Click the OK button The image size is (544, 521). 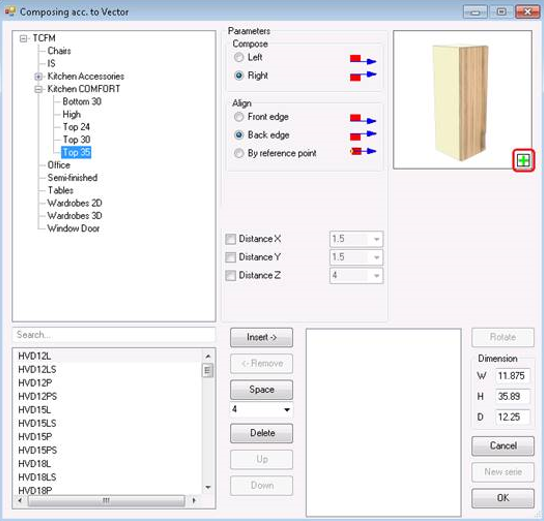click(x=503, y=498)
